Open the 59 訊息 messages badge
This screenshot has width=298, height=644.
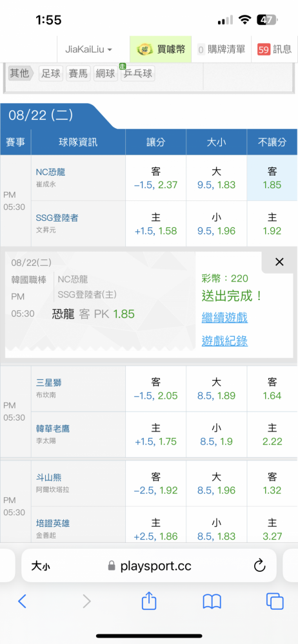coord(275,50)
